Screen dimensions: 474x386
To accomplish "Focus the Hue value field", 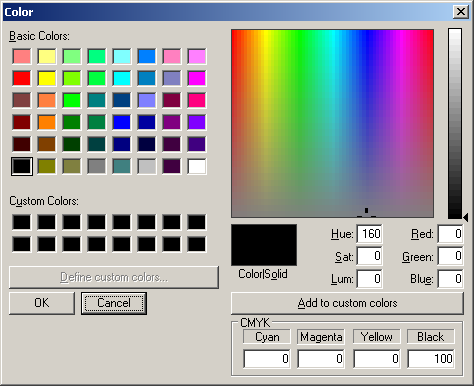I will 369,234.
